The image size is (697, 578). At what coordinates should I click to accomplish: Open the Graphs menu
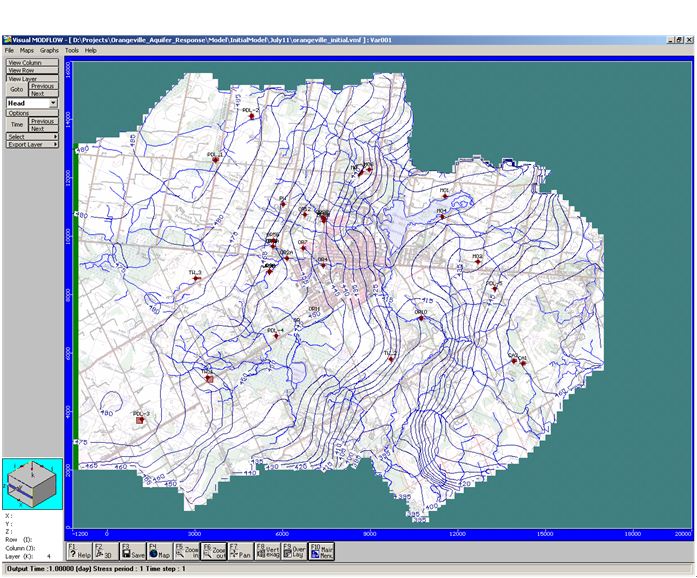(x=49, y=51)
